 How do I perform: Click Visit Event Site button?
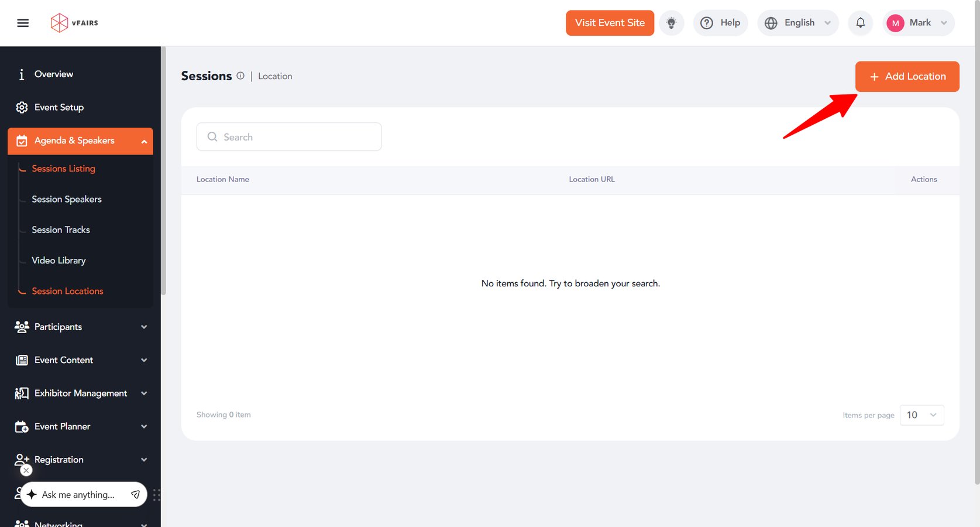pos(610,23)
